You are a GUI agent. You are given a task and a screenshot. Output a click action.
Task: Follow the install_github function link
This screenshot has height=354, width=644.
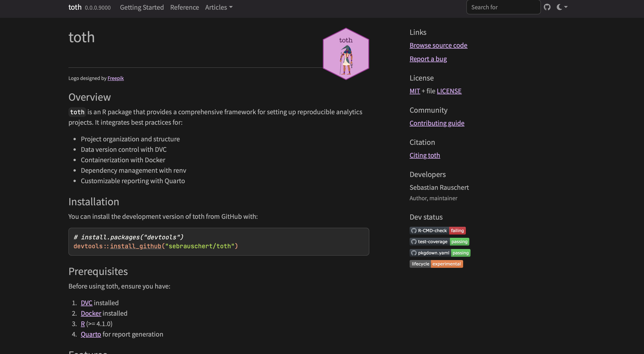click(136, 246)
